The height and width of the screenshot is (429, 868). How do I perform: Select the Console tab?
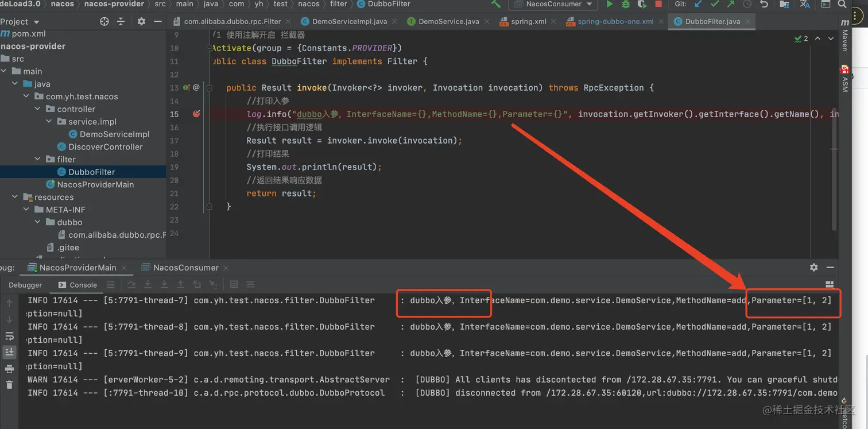point(77,285)
